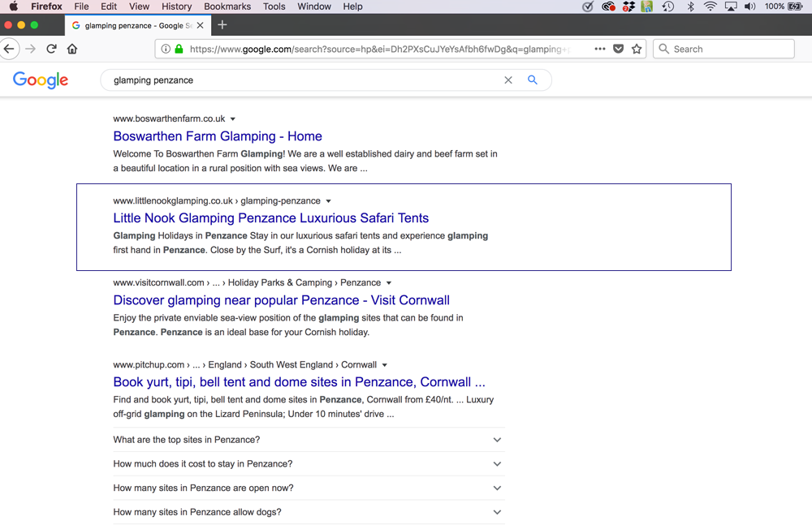Go back using the back arrow
The image size is (812, 525).
[9, 49]
